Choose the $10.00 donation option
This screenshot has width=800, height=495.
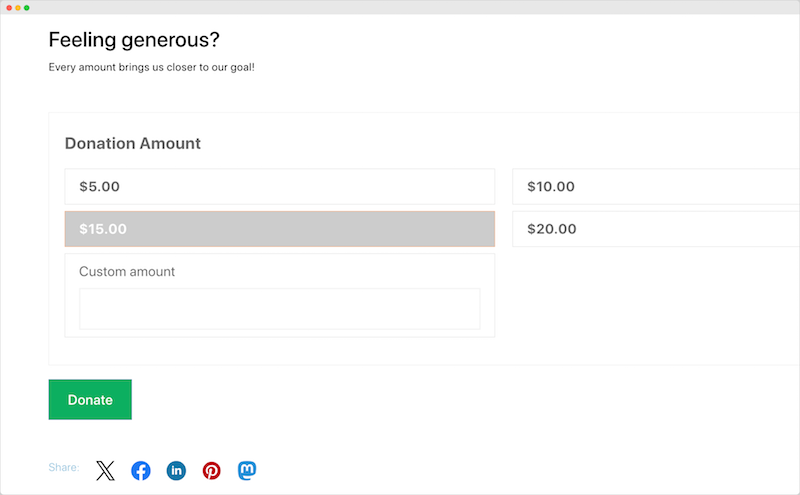pyautogui.click(x=656, y=186)
